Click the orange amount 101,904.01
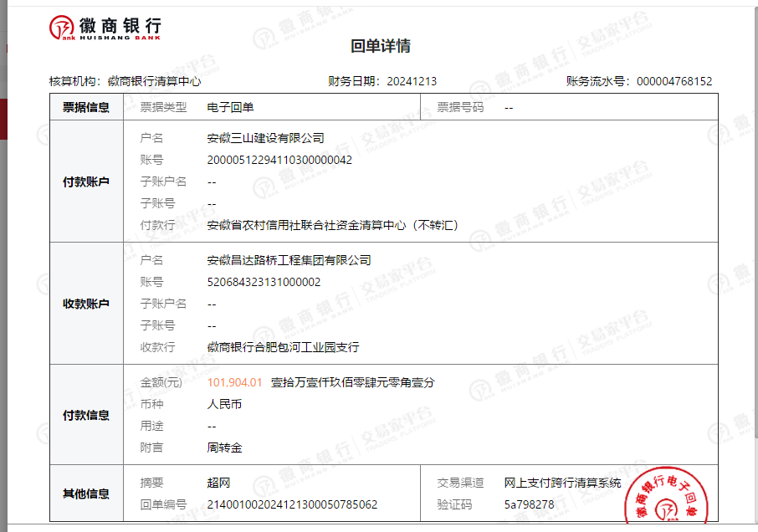The width and height of the screenshot is (758, 532). [x=234, y=382]
